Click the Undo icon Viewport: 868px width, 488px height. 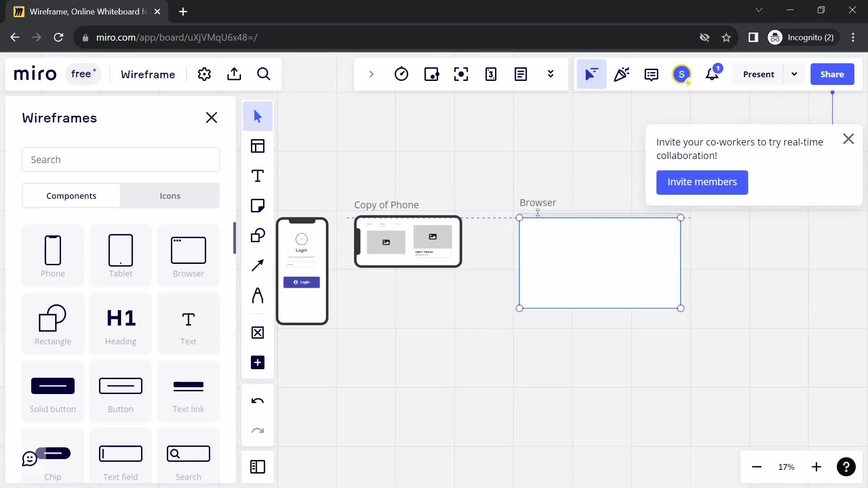pos(258,400)
